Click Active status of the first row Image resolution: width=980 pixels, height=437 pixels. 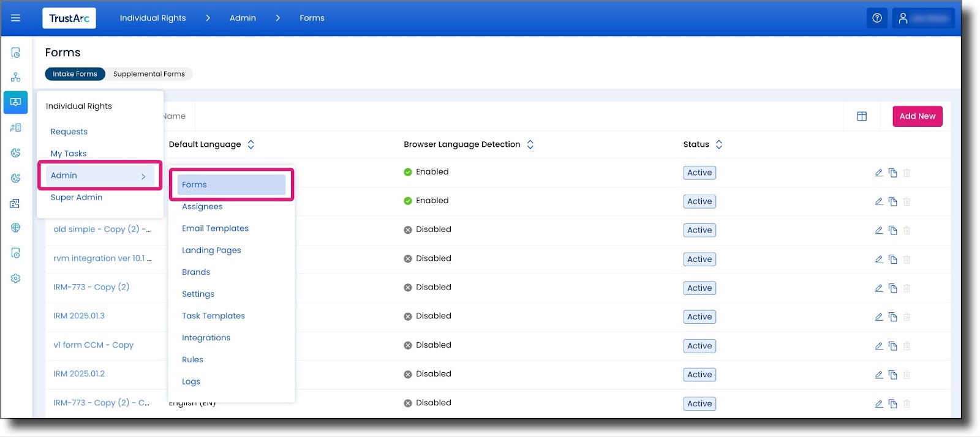point(699,173)
